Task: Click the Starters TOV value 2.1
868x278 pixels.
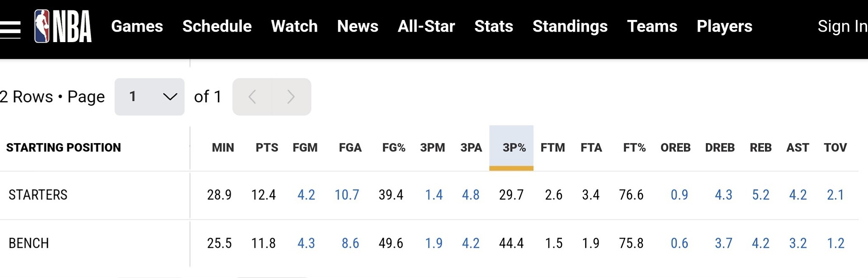Action: pyautogui.click(x=835, y=195)
